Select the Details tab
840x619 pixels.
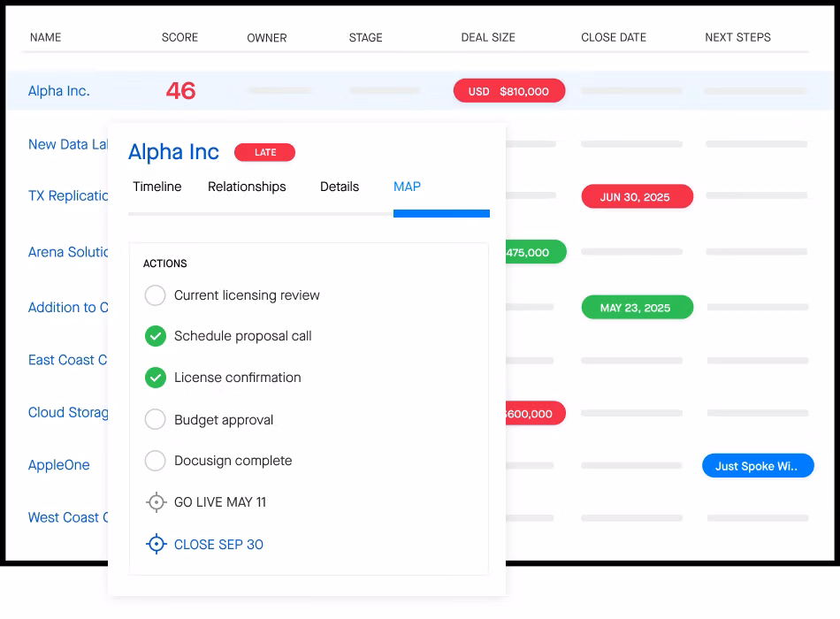(340, 187)
